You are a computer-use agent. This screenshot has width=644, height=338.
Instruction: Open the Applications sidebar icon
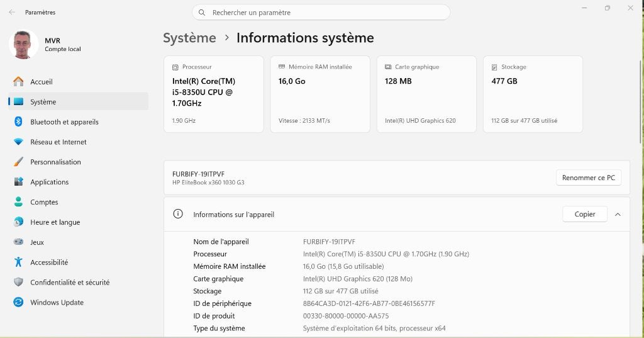coord(18,182)
